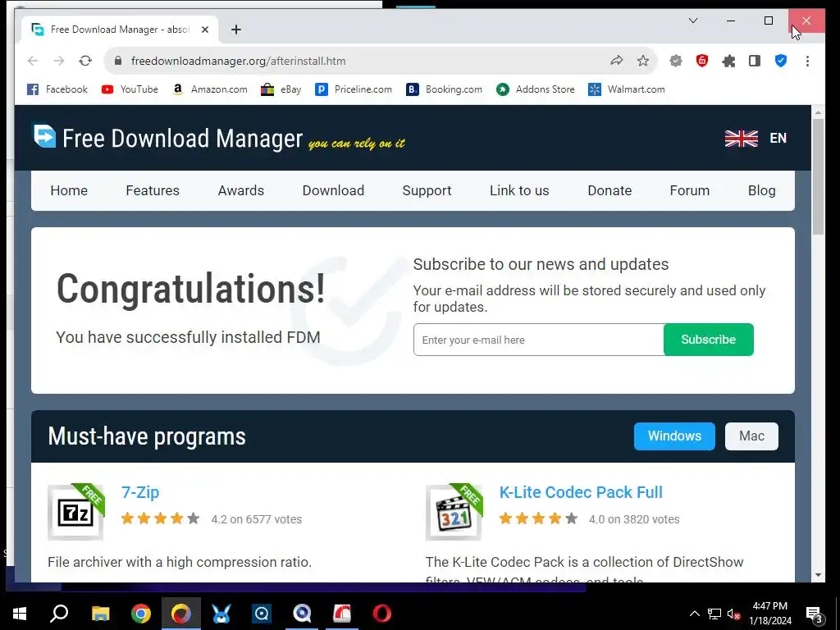Click the muted volume tray icon
This screenshot has width=840, height=630.
(733, 614)
